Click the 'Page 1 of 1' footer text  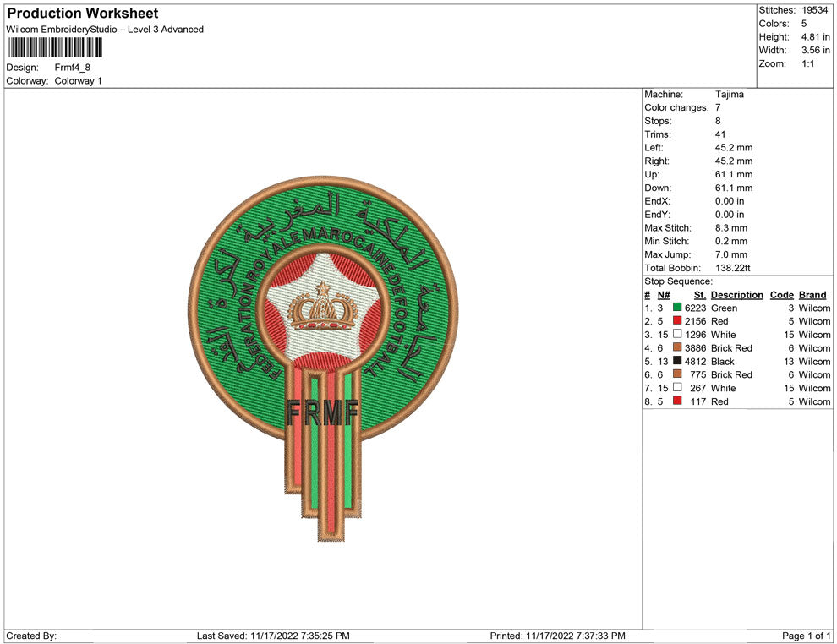806,636
